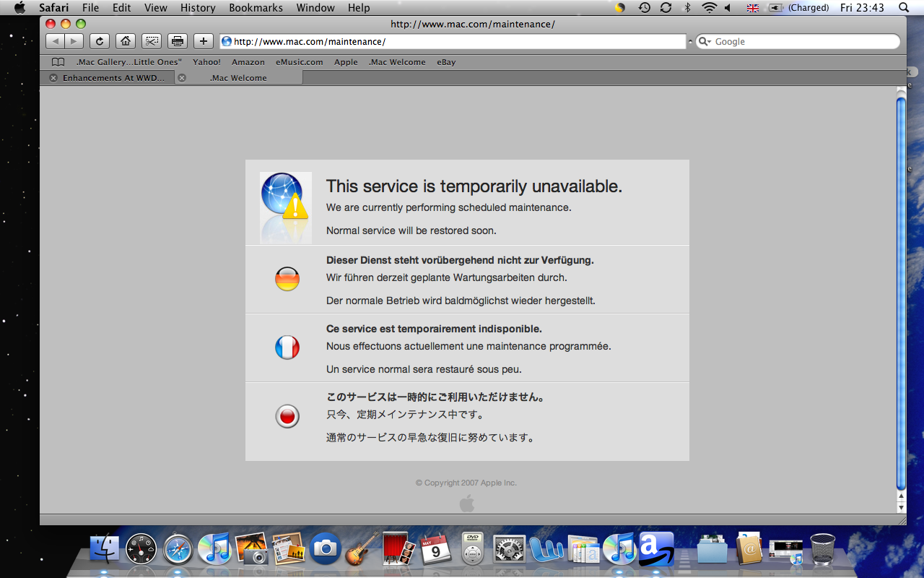Open the Safari menu

(x=53, y=8)
